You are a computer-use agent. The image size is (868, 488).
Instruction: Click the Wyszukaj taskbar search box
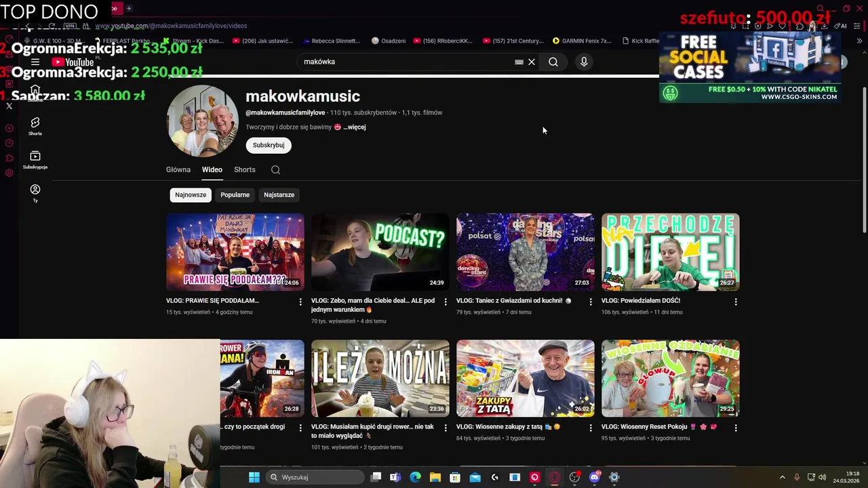(315, 477)
